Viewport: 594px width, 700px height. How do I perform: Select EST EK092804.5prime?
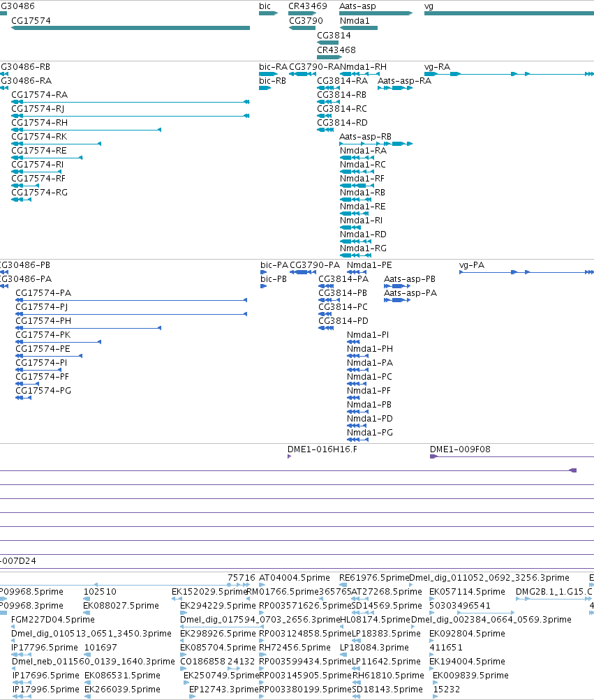pos(467,634)
